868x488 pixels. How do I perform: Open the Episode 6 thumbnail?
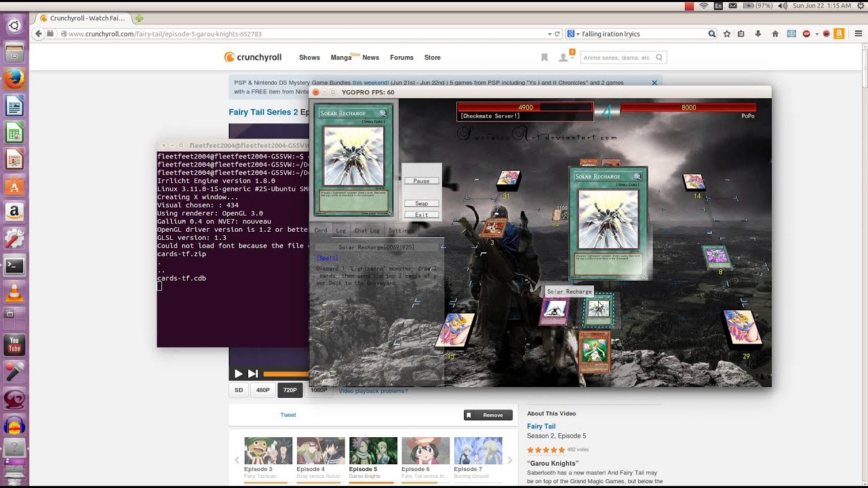425,451
